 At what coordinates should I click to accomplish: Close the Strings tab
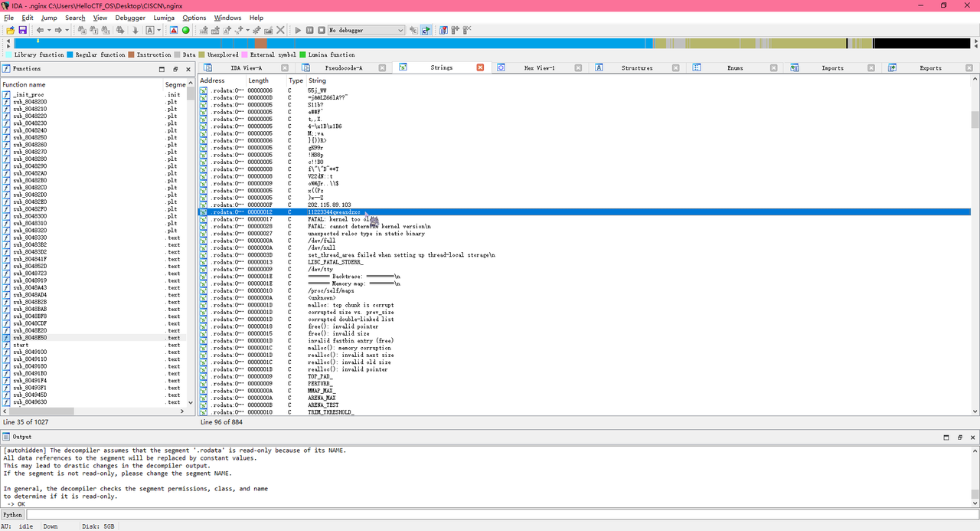(x=480, y=67)
